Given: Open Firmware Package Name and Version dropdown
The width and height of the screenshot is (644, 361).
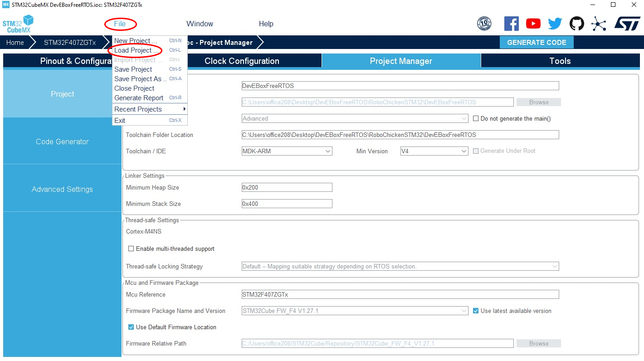Looking at the screenshot, I should pyautogui.click(x=355, y=311).
